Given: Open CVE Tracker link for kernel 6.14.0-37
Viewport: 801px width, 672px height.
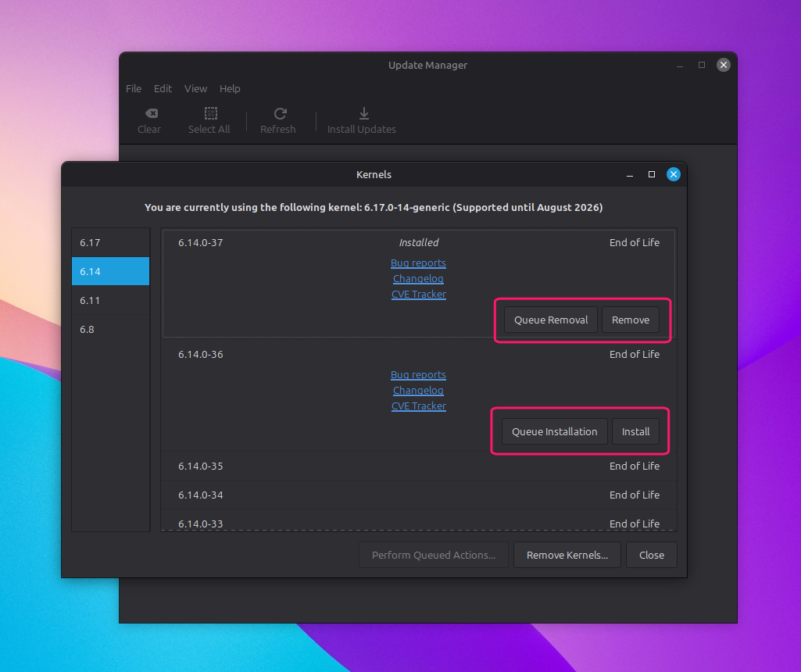Looking at the screenshot, I should (x=418, y=294).
